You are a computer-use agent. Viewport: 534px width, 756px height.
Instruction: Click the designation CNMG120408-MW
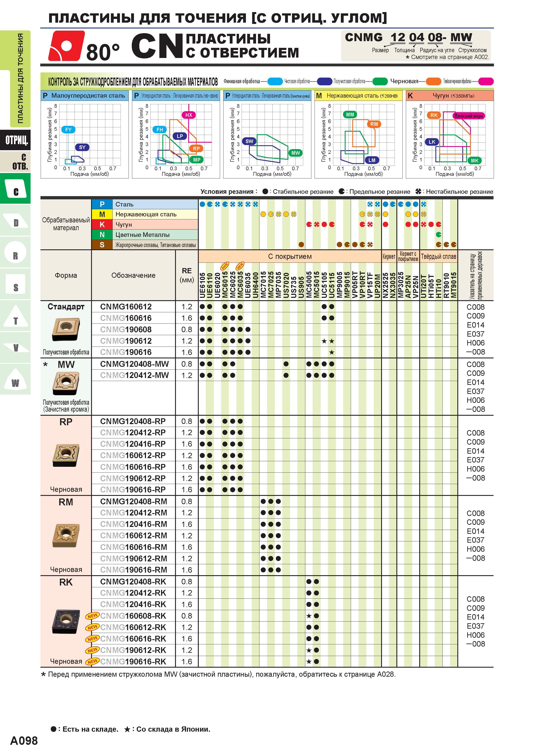point(134,364)
